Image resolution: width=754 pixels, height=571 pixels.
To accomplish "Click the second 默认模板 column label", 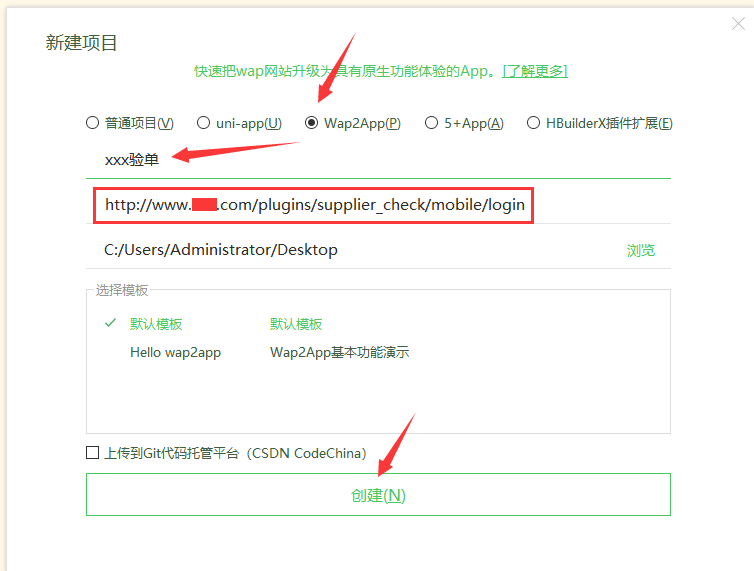I will (296, 325).
